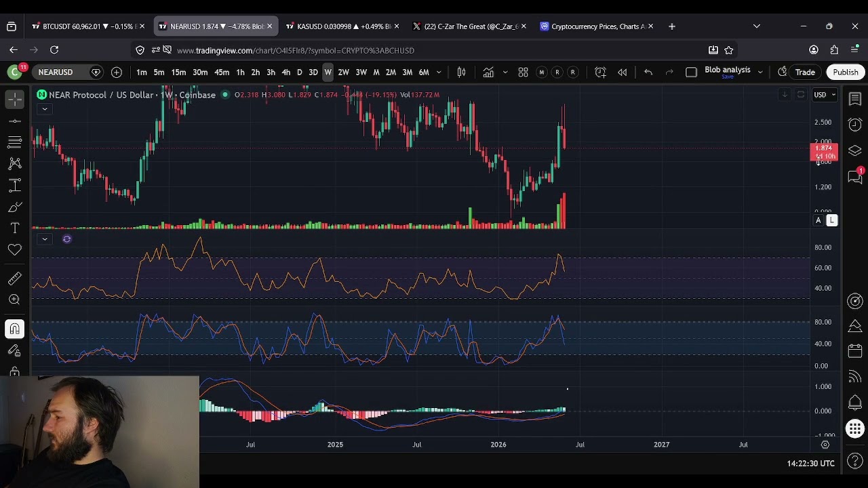Switch to the D daily timeframe

[299, 73]
